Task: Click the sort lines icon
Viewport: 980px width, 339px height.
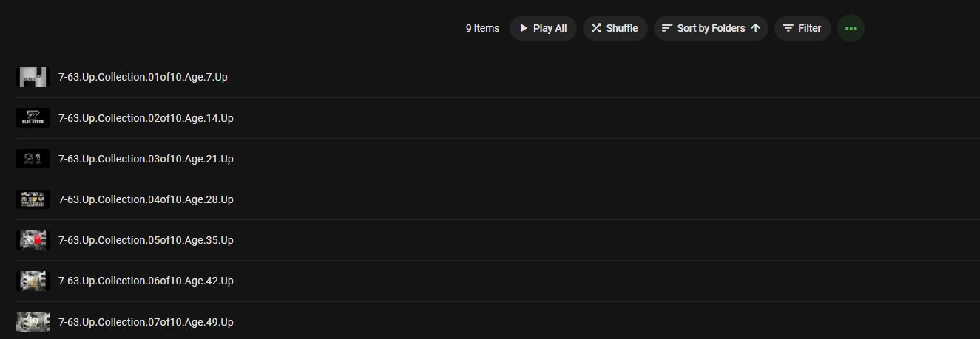Action: [667, 28]
